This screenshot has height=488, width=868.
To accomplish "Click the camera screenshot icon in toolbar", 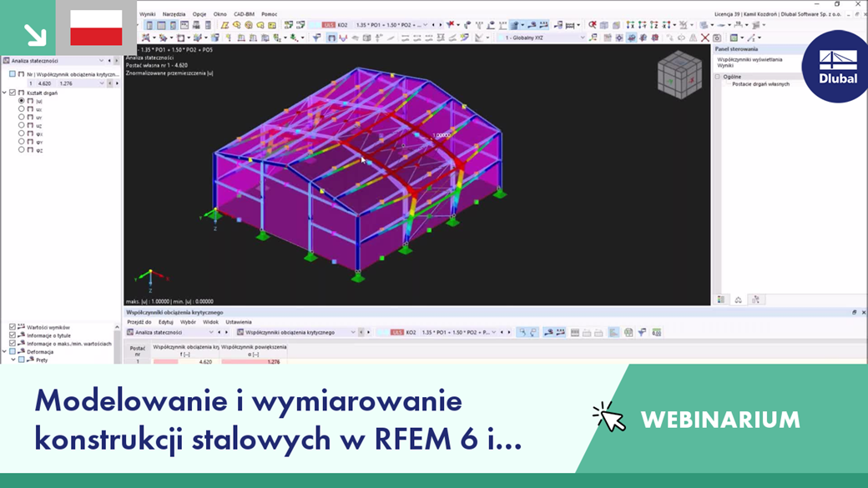I will coord(717,38).
